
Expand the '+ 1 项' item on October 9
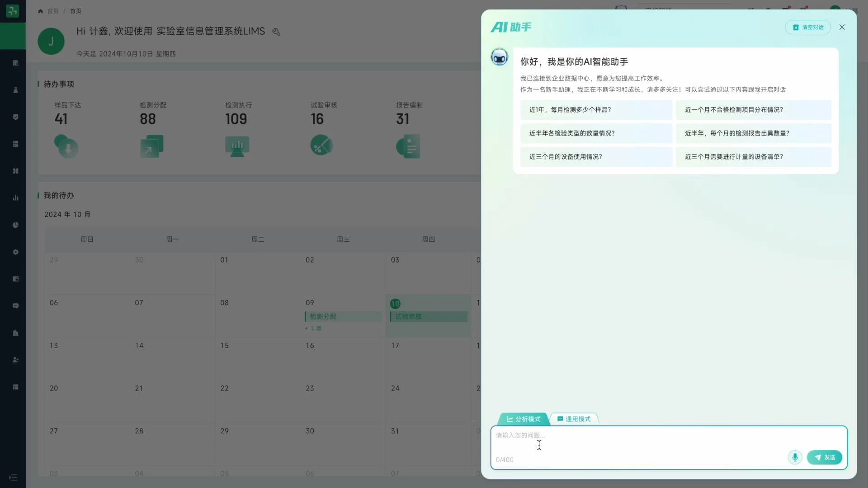click(x=313, y=328)
